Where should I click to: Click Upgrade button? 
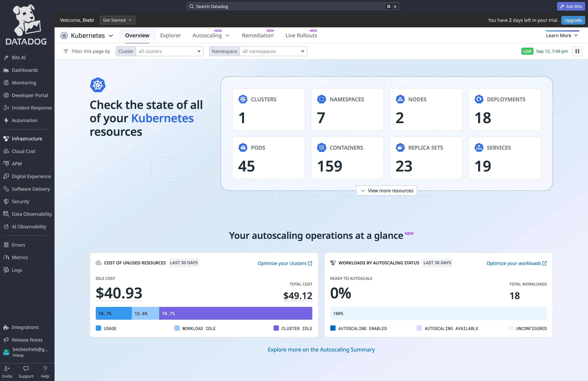coord(573,20)
